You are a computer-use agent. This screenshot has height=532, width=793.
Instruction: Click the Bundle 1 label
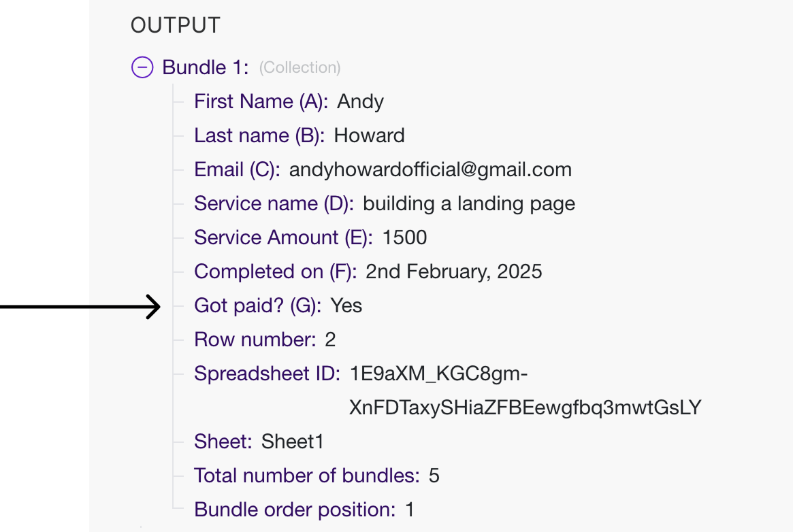pyautogui.click(x=205, y=67)
